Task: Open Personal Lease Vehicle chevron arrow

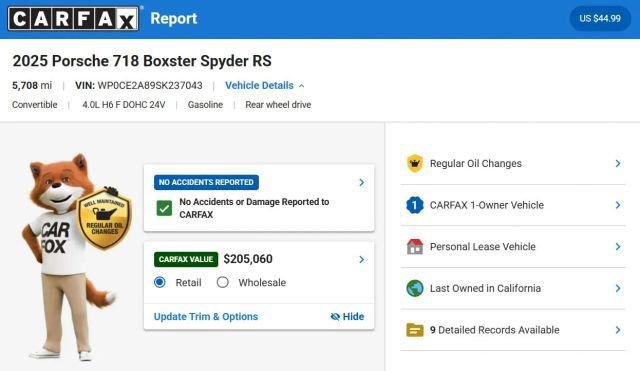Action: [x=618, y=247]
